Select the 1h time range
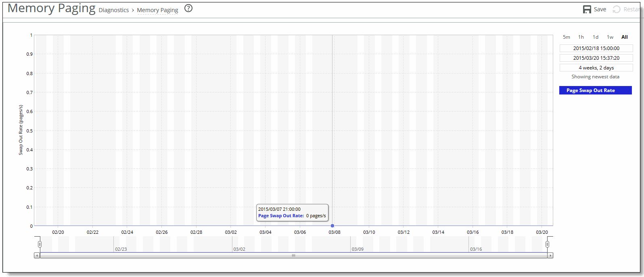644x277 pixels. point(581,37)
